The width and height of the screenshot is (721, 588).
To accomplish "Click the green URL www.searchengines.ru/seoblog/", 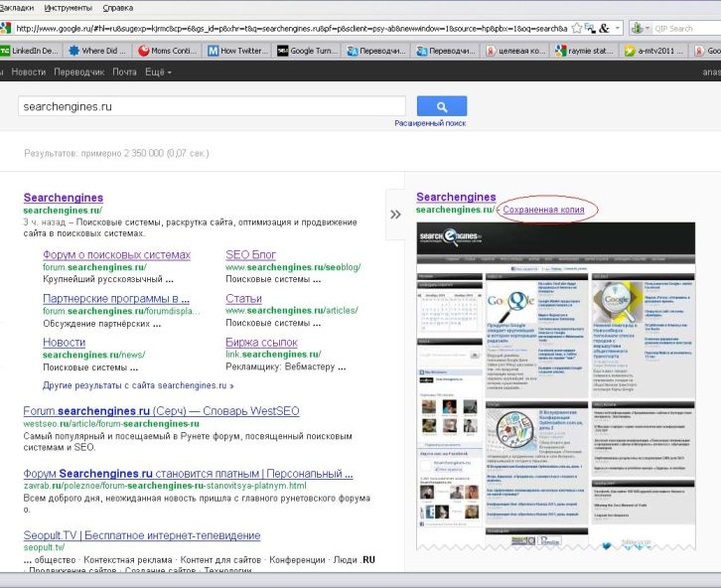I will click(x=293, y=267).
